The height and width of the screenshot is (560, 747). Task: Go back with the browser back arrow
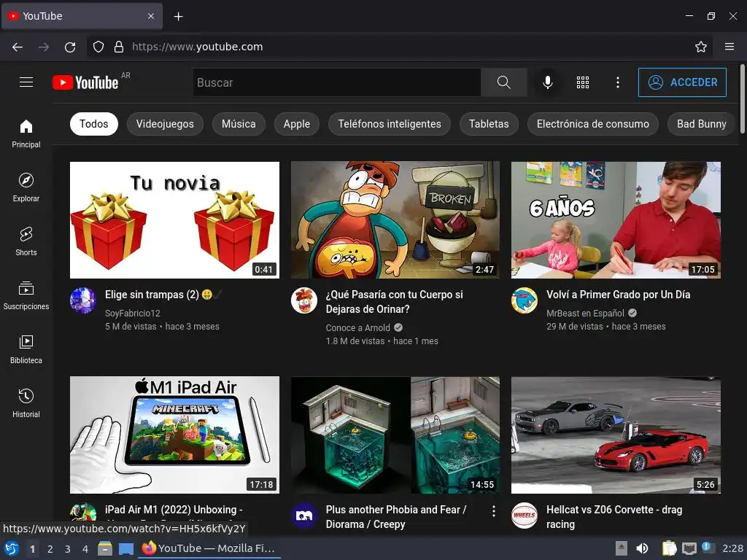pyautogui.click(x=18, y=47)
